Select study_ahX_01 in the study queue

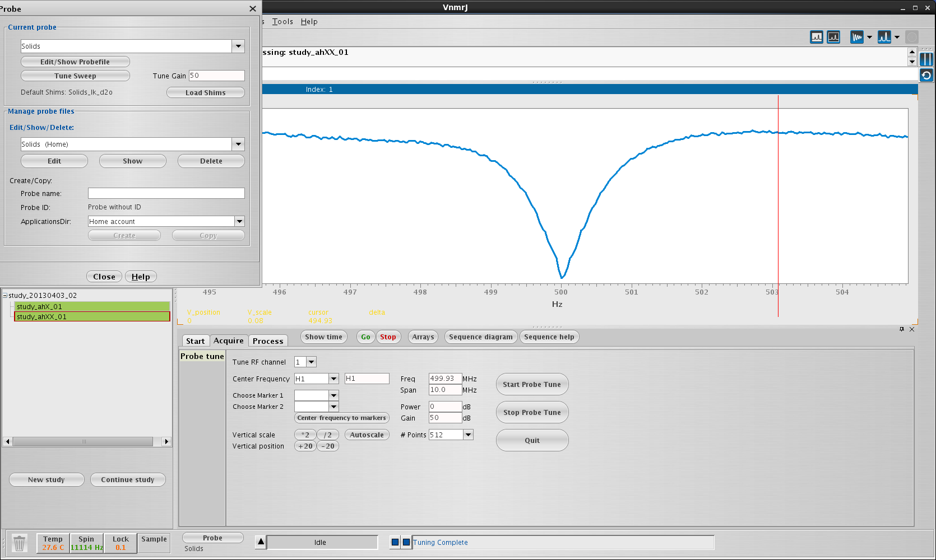click(x=92, y=307)
